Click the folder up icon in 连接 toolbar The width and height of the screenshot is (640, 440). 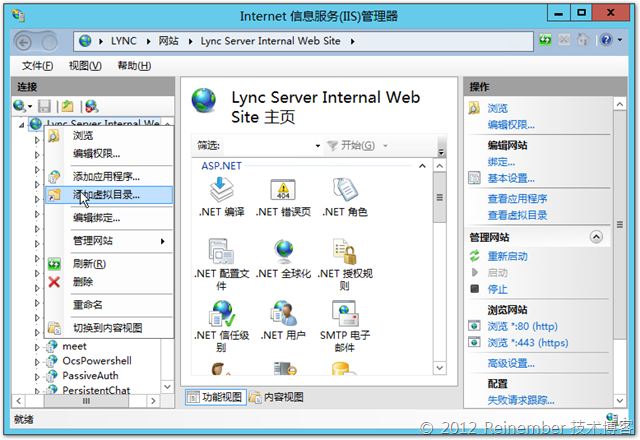click(x=67, y=107)
